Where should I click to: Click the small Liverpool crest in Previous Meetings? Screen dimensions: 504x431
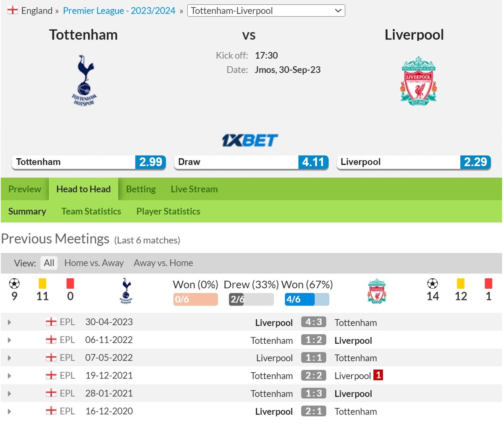point(376,291)
